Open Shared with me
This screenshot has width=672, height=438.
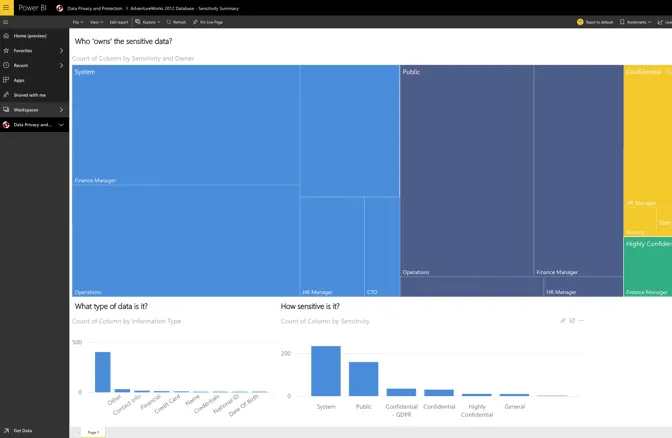point(30,94)
